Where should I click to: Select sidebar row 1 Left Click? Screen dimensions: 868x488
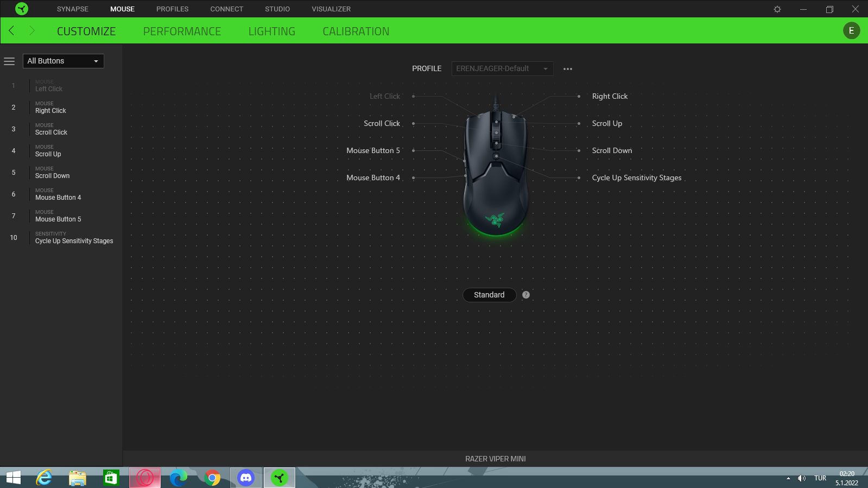point(61,86)
